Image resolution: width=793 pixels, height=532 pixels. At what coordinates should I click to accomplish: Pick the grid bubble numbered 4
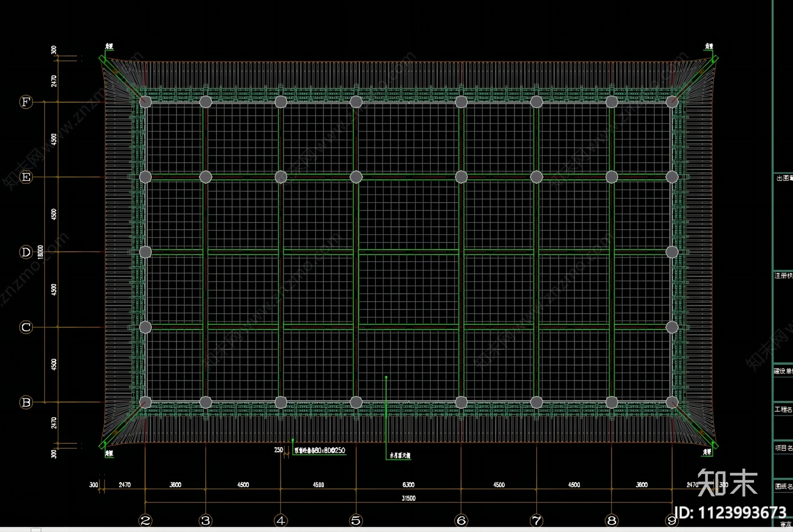point(281,521)
